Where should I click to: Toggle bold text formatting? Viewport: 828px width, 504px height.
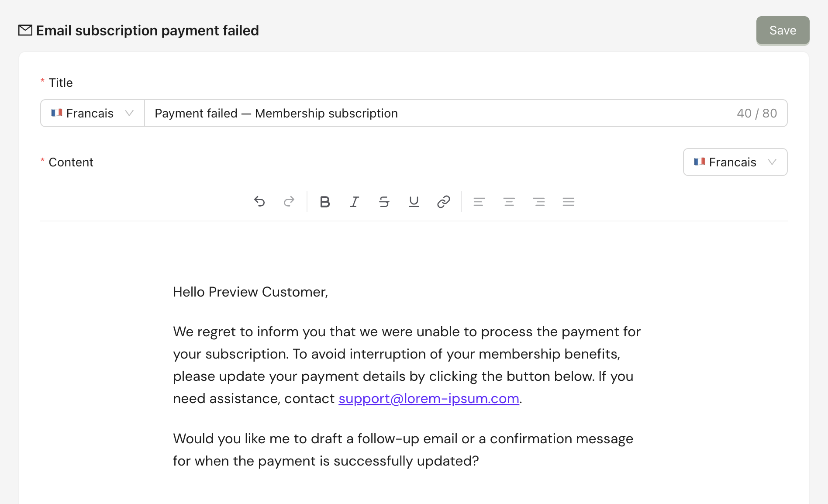pyautogui.click(x=324, y=201)
